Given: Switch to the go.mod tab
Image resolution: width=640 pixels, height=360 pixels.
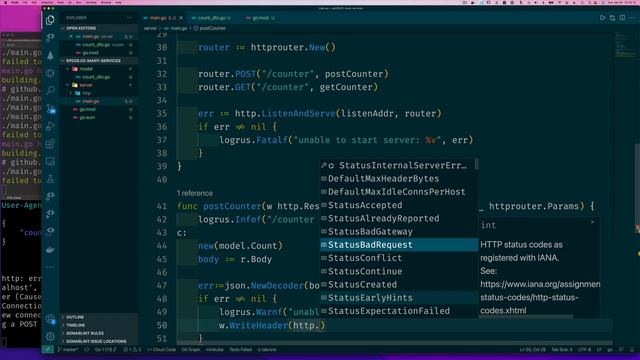Looking at the screenshot, I should click(260, 18).
